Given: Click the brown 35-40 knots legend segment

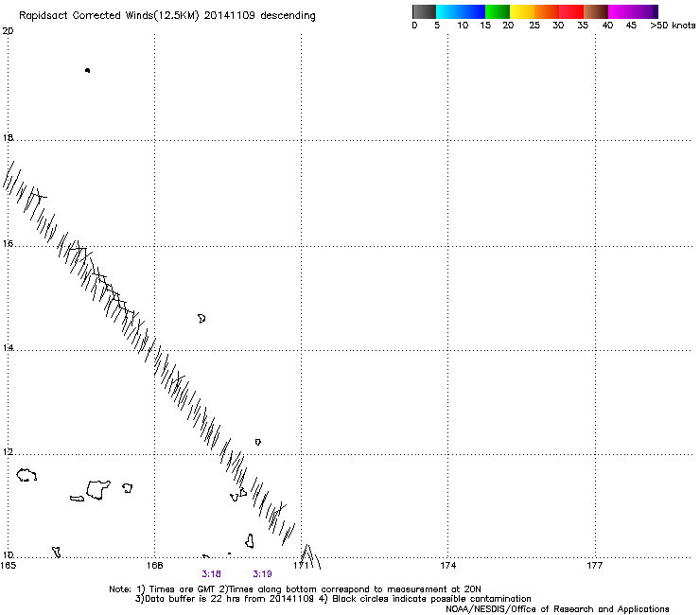Looking at the screenshot, I should point(596,11).
